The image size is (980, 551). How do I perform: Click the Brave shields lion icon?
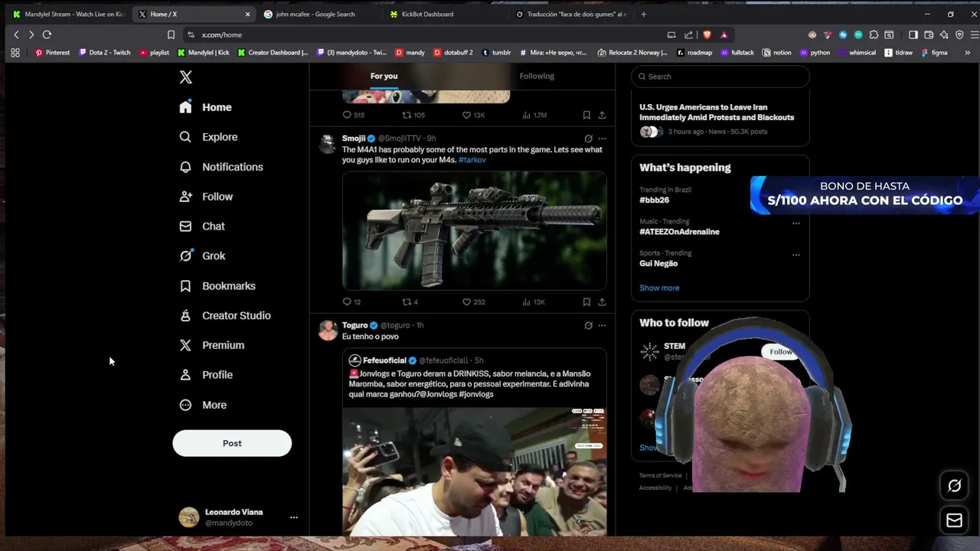pos(707,34)
